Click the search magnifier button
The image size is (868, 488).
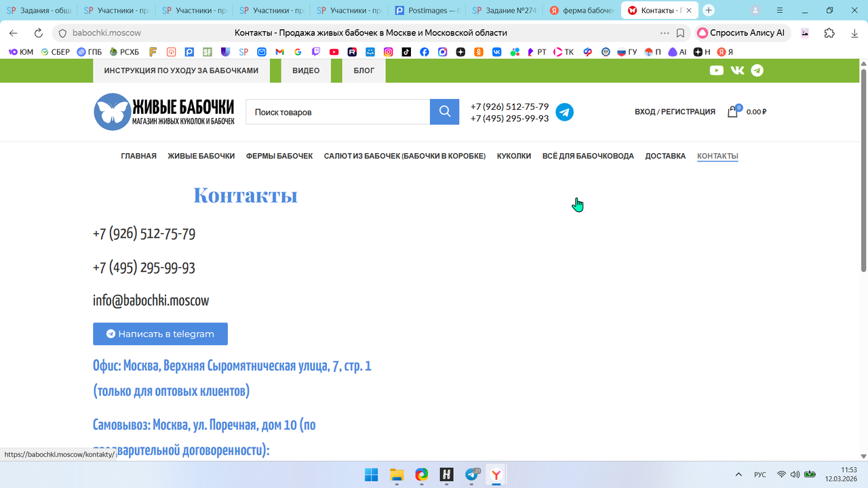tap(445, 112)
